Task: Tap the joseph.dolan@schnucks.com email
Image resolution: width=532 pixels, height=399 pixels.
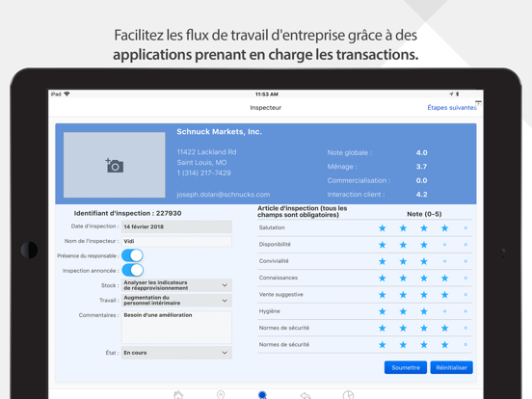Action: tap(224, 195)
